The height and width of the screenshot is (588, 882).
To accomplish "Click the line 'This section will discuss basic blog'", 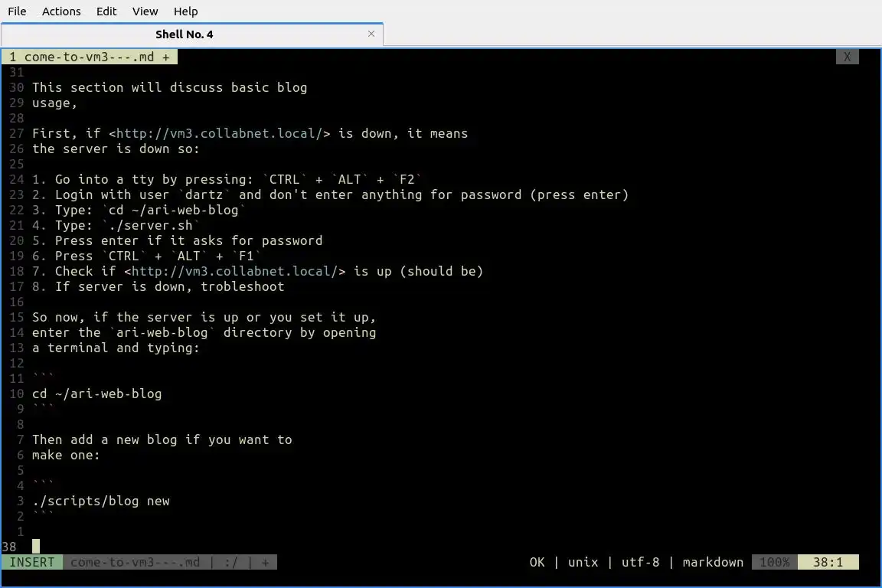I will (169, 88).
